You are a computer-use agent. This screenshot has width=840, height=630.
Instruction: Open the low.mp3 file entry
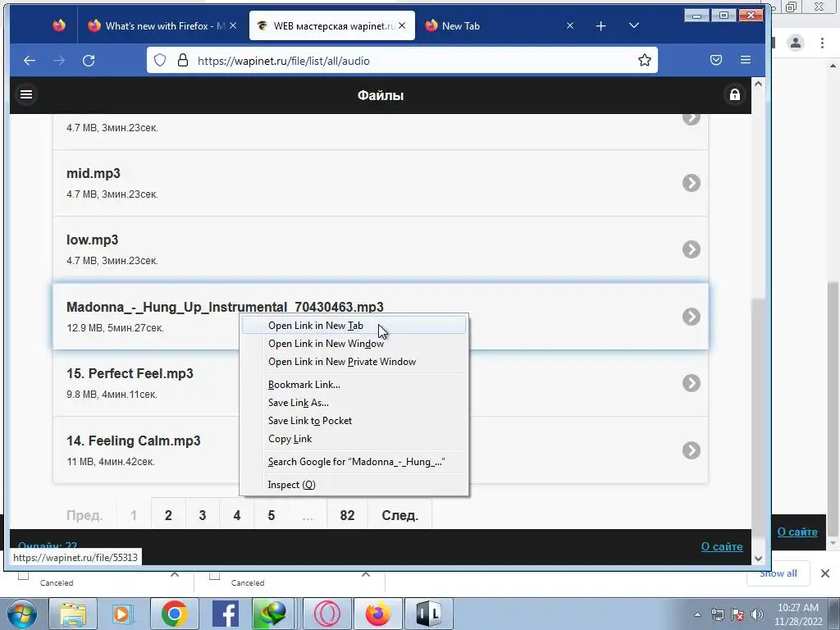(x=381, y=249)
